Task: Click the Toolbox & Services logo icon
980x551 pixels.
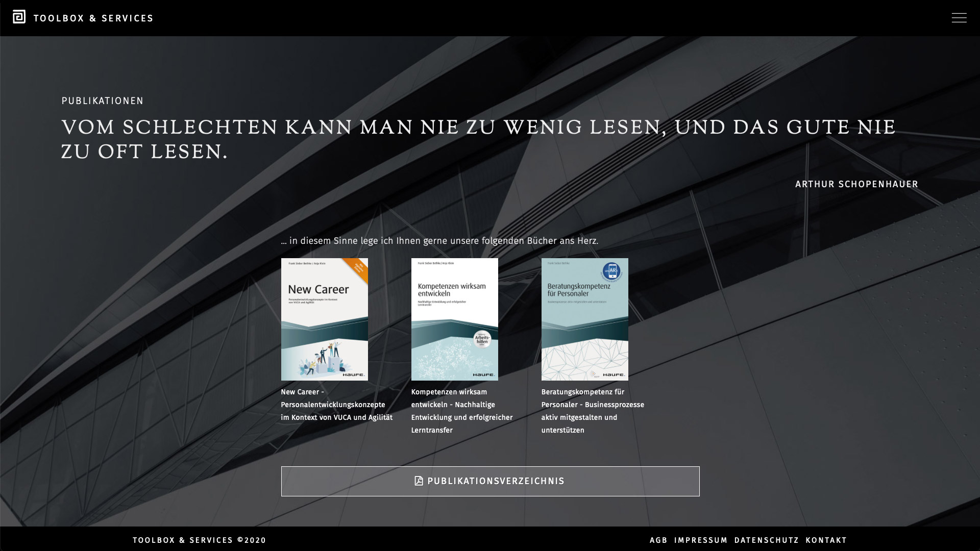Action: pos(19,17)
